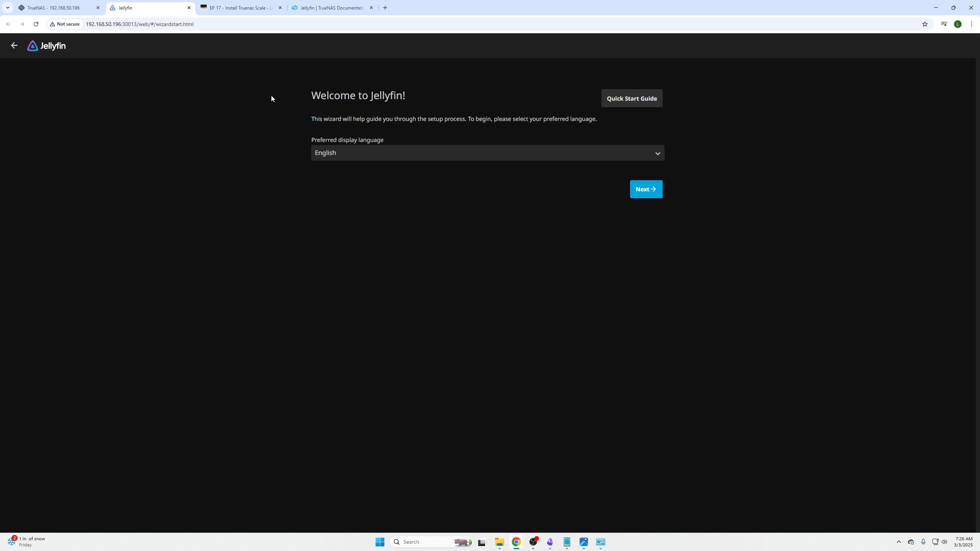Open the Chrome three-dot menu
980x551 pixels.
tap(972, 24)
